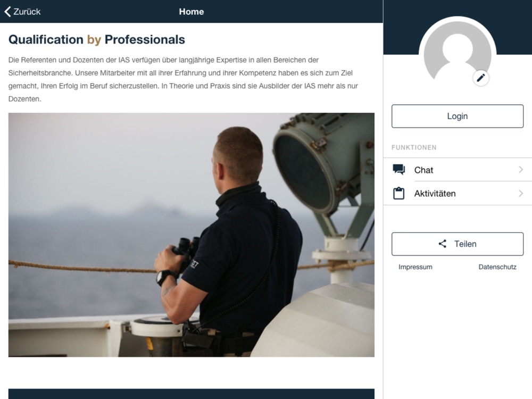Click the photo of man with binoculars
Viewport: 532px width, 399px height.
pos(192,235)
